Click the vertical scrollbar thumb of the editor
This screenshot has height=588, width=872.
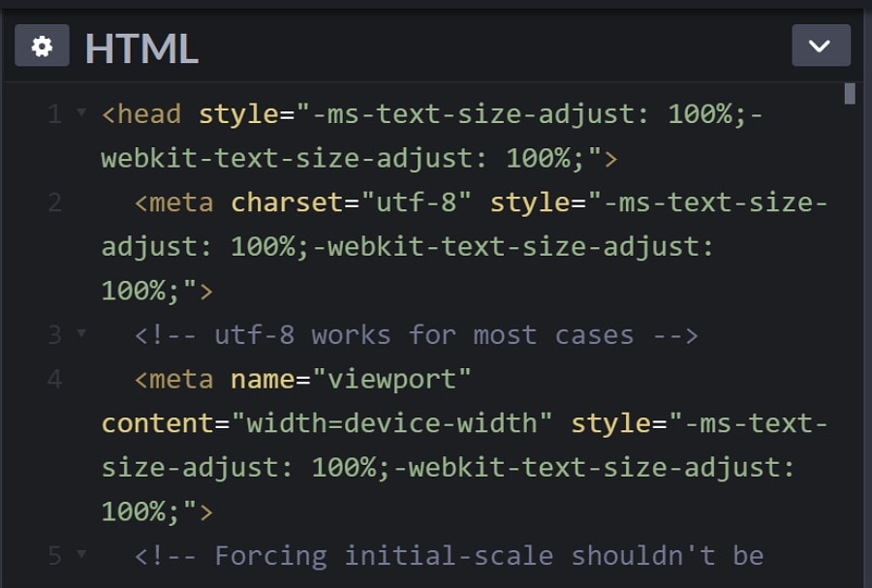coord(850,94)
